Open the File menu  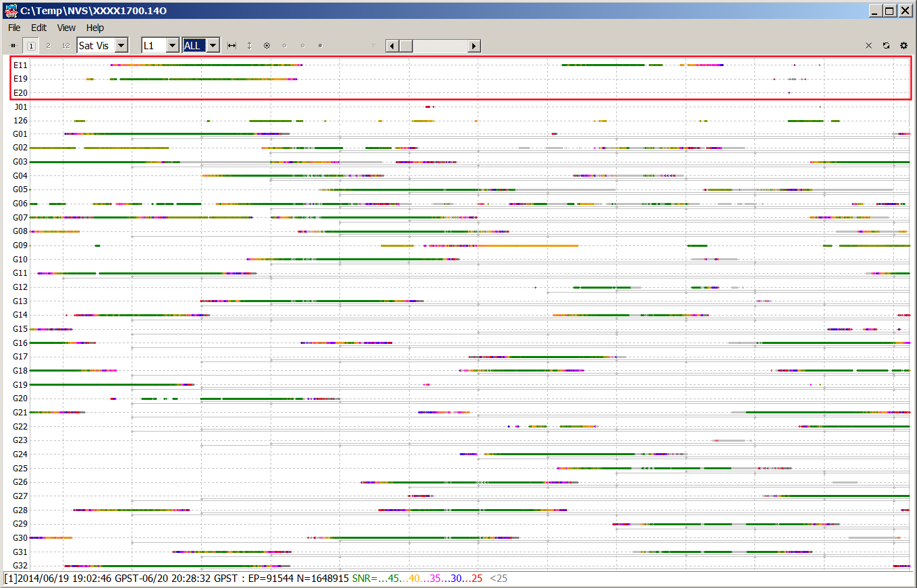pyautogui.click(x=14, y=28)
